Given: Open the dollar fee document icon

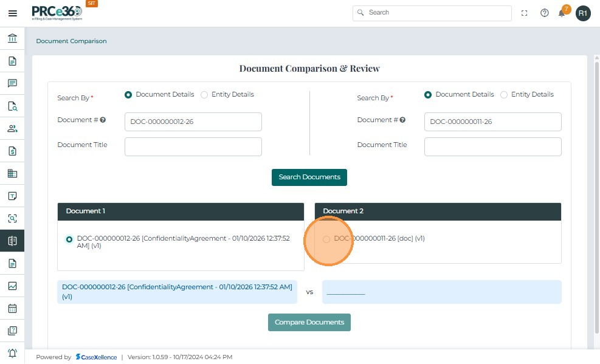Looking at the screenshot, I should pyautogui.click(x=12, y=151).
